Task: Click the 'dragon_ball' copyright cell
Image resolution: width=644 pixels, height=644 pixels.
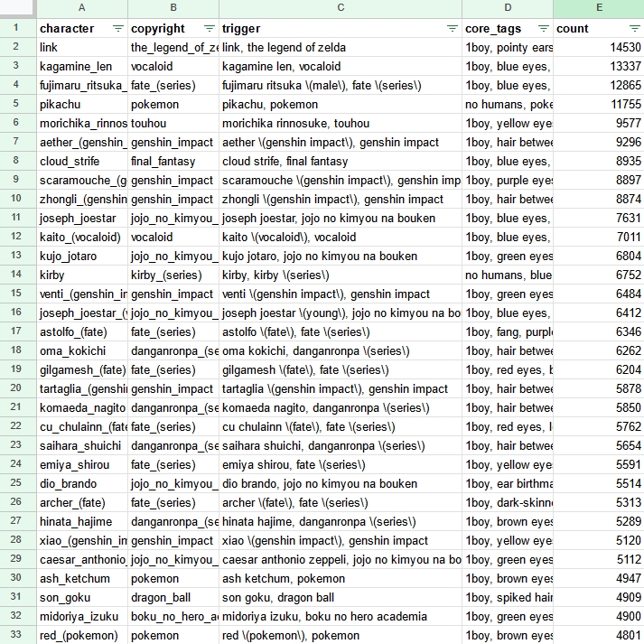Action: tap(173, 598)
